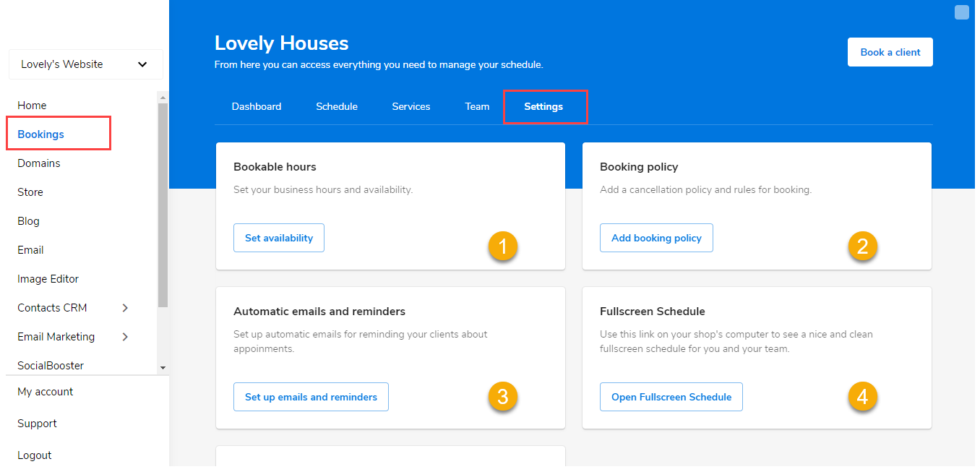Click text 'Add a cancellation policy and rules for booking.'
The height and width of the screenshot is (472, 980).
pos(706,190)
